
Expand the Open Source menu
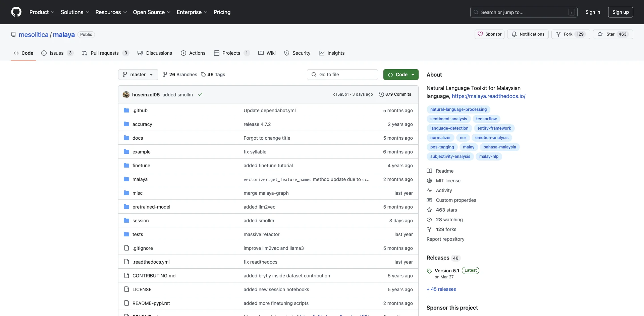(152, 12)
